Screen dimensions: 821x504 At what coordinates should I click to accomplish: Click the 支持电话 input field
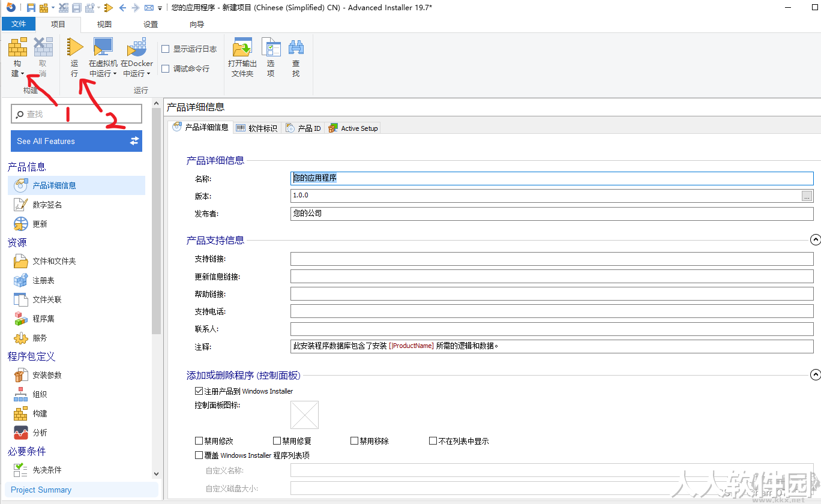click(552, 311)
